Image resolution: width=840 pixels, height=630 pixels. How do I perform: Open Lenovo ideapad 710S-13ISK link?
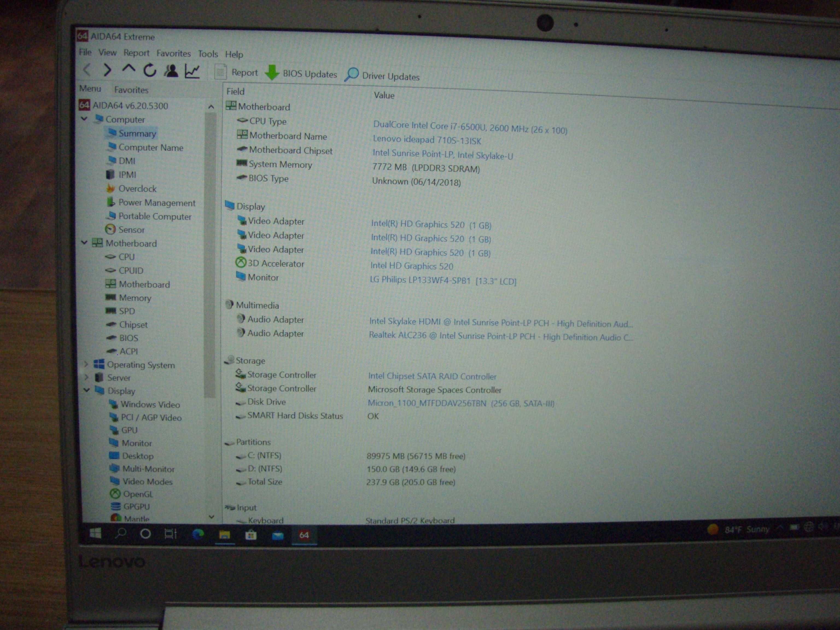427,140
